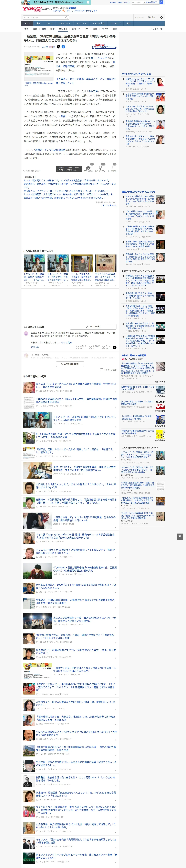This screenshot has width=186, height=868.
Task: Open the ランキング tab
Action: point(115,23)
